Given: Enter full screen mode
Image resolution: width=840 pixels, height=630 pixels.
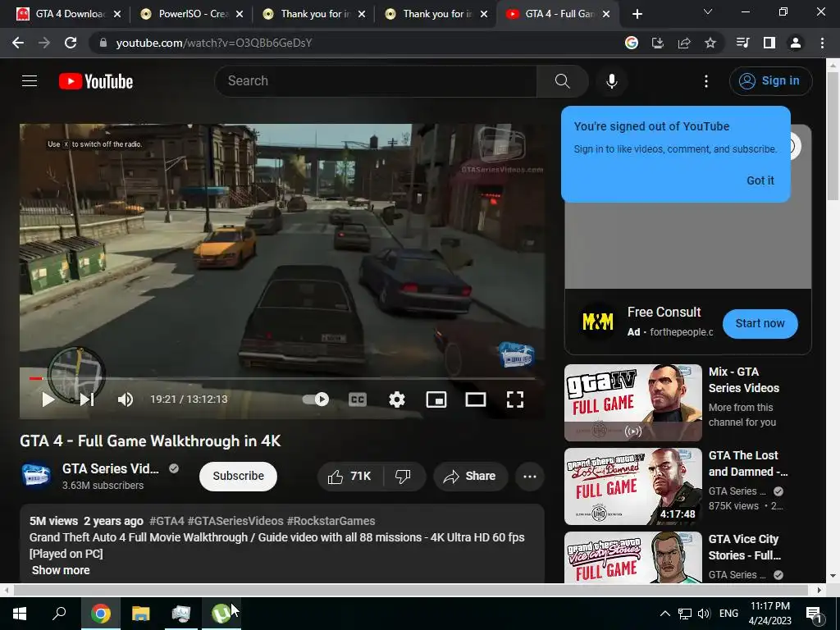Looking at the screenshot, I should [515, 399].
